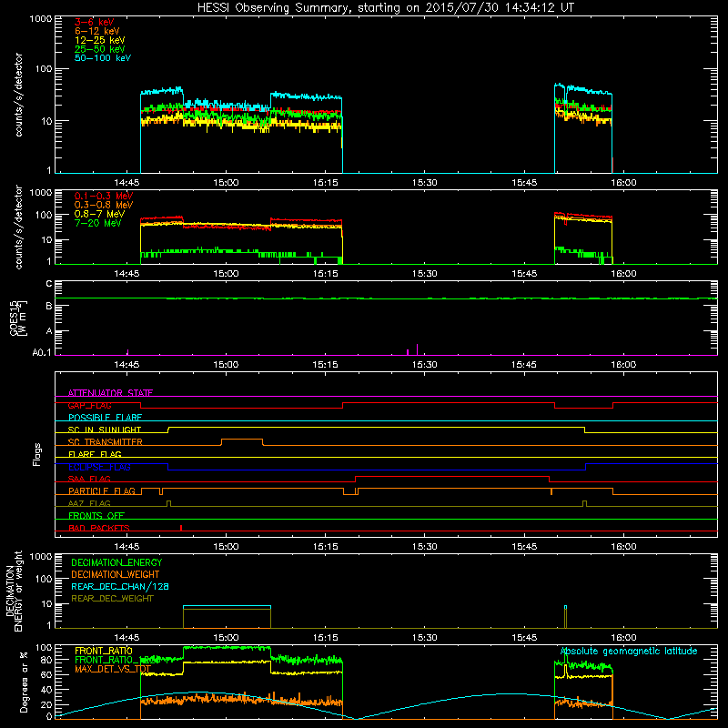Choose the SC_TRANSMITTER flag label
Screen dimensions: 728x728
tap(105, 442)
